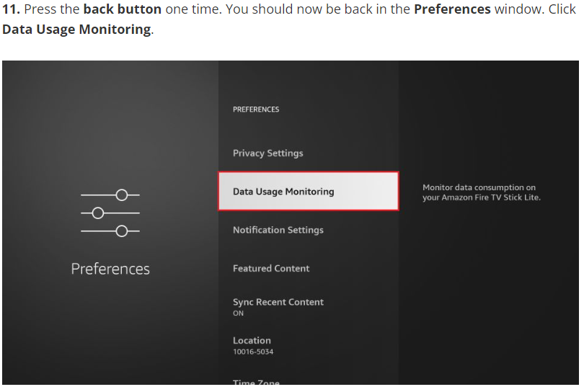Toggle Sync Recent Content
The width and height of the screenshot is (584, 392).
[278, 303]
